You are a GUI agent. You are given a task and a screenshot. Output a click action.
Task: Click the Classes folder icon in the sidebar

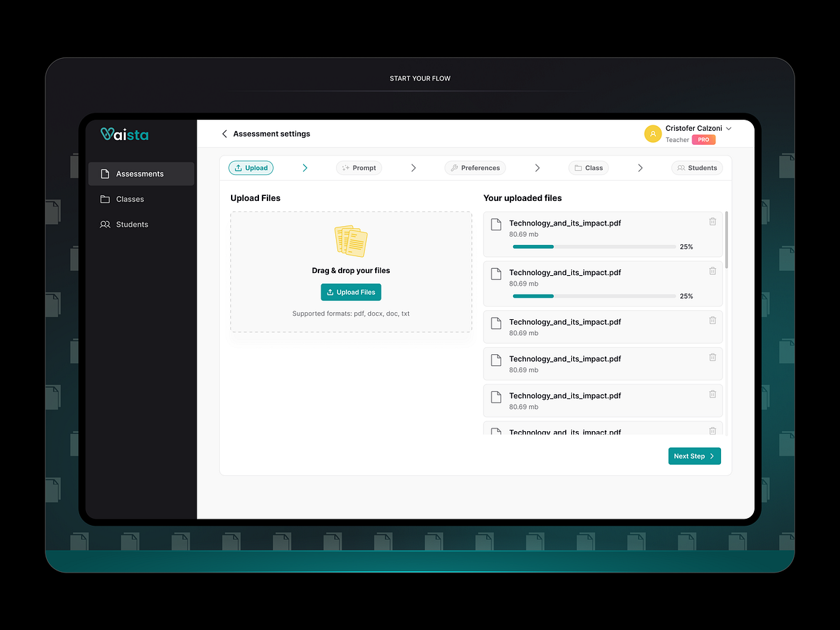(x=104, y=199)
